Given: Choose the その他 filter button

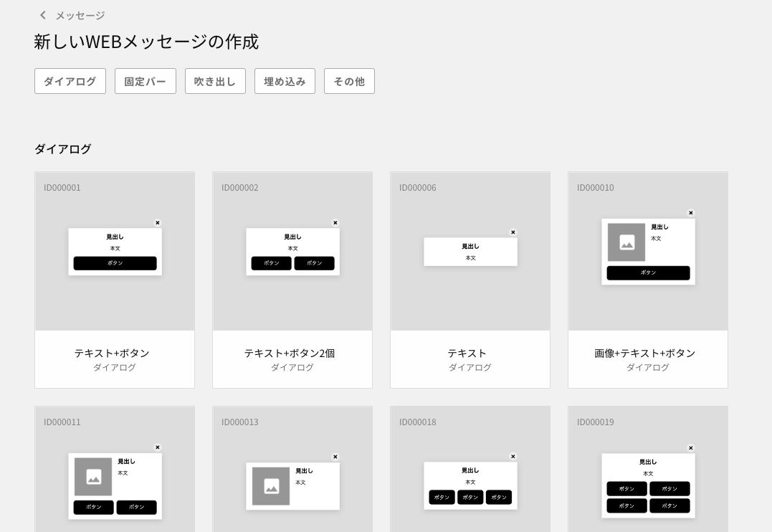Looking at the screenshot, I should [x=349, y=81].
